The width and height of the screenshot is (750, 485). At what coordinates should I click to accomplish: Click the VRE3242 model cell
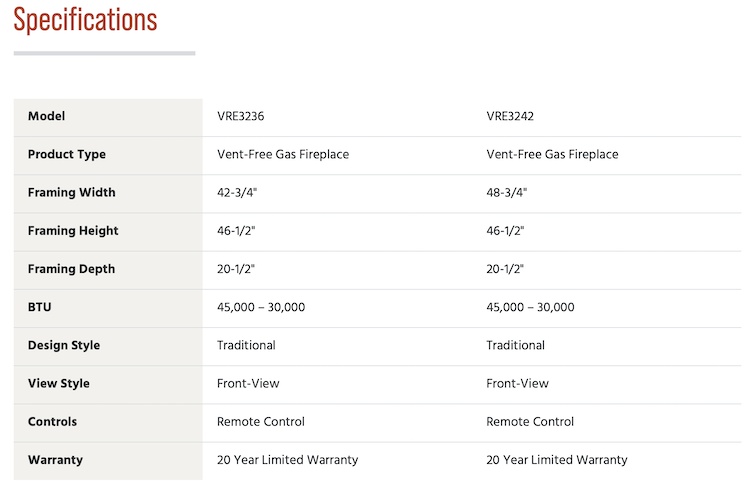510,116
